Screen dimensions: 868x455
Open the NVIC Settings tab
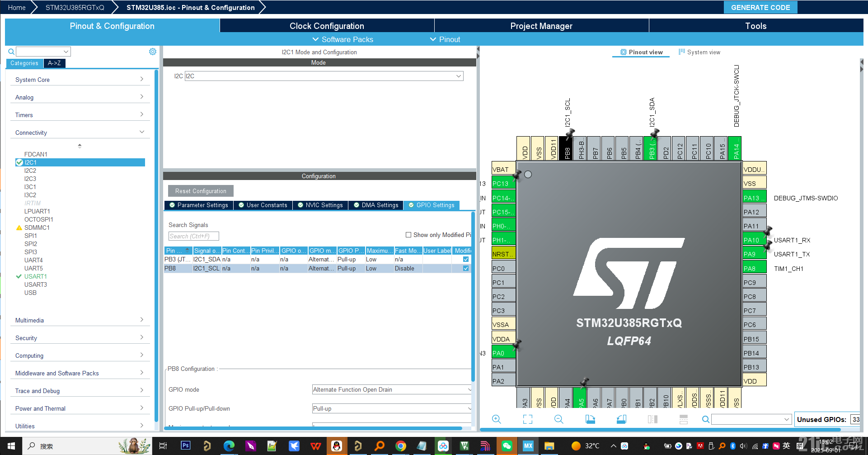tap(320, 205)
